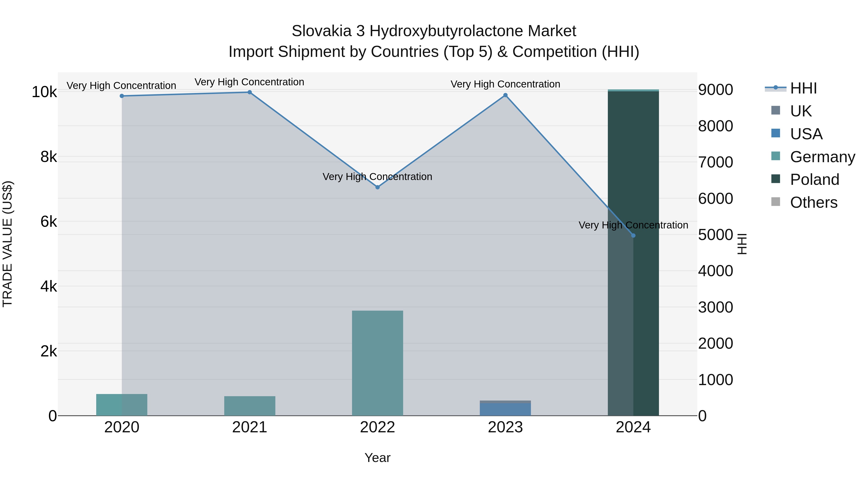Click the HHI line marker icon in legend

(x=776, y=87)
